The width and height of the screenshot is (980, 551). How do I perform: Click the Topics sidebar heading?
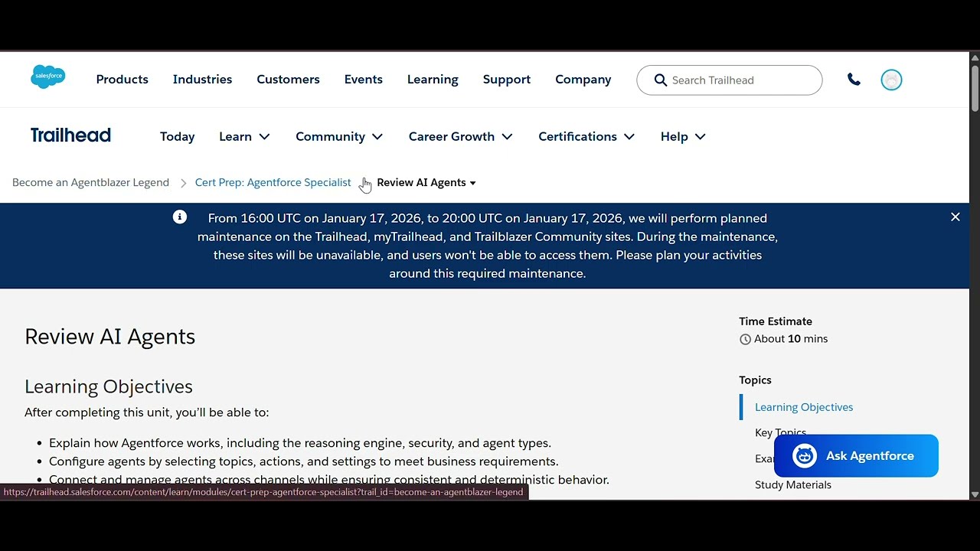[x=755, y=380]
